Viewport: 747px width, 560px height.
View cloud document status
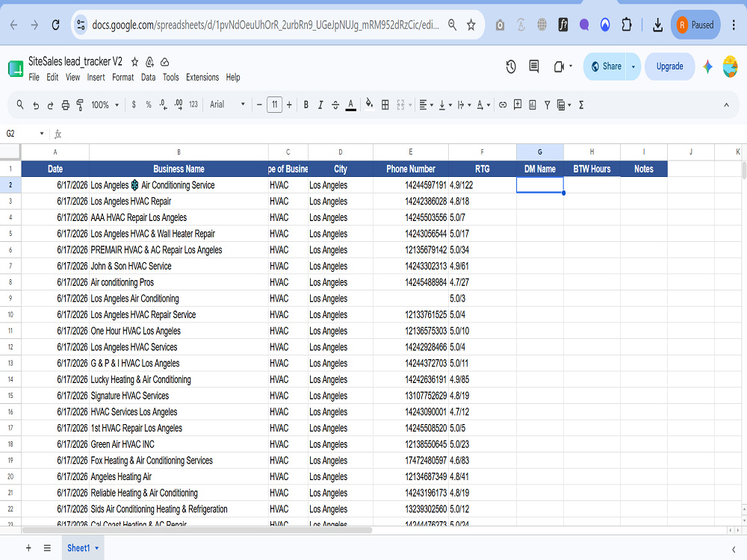165,62
